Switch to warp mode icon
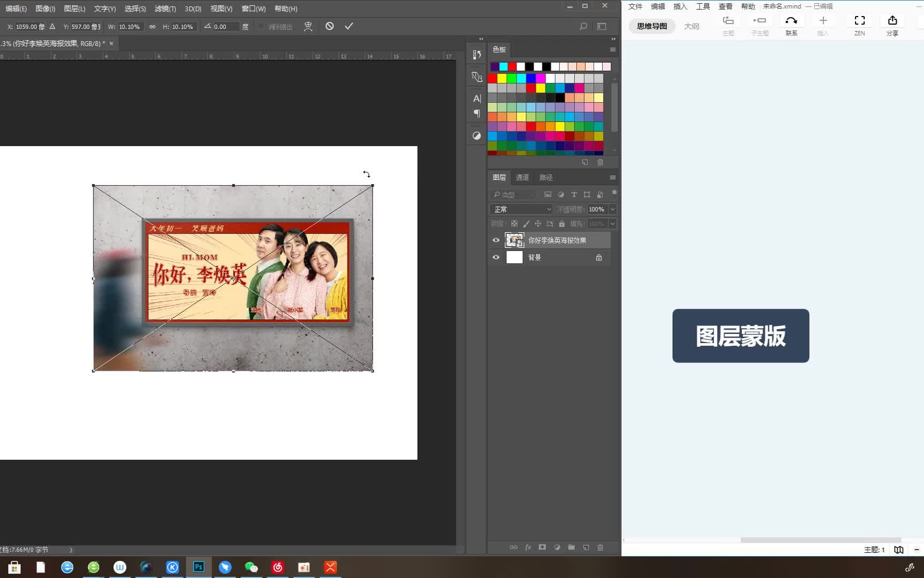The height and width of the screenshot is (578, 924). [308, 26]
